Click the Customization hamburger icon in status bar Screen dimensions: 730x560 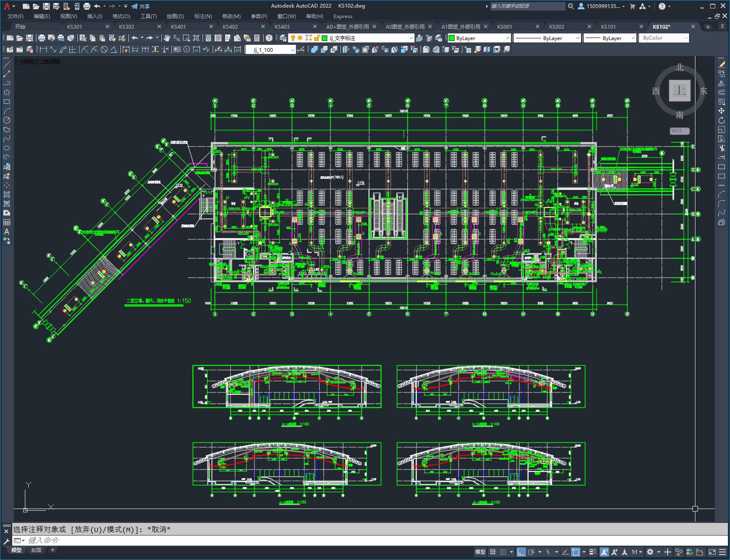[723, 552]
